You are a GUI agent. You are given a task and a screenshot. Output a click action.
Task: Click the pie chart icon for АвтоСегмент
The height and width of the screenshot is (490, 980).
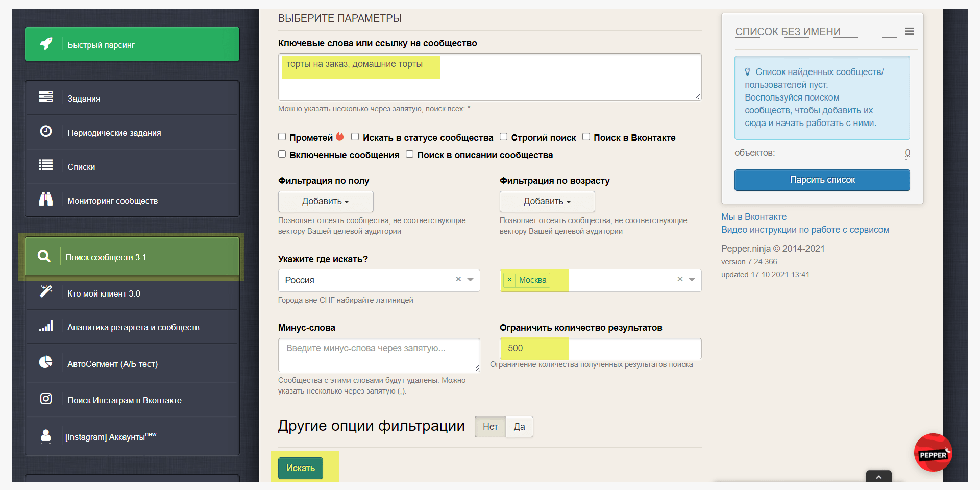46,362
